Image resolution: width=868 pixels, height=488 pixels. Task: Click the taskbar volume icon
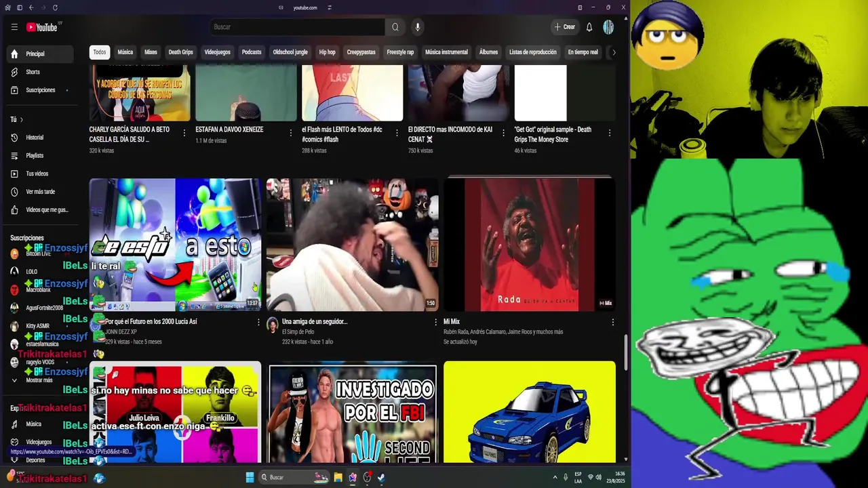(x=599, y=477)
